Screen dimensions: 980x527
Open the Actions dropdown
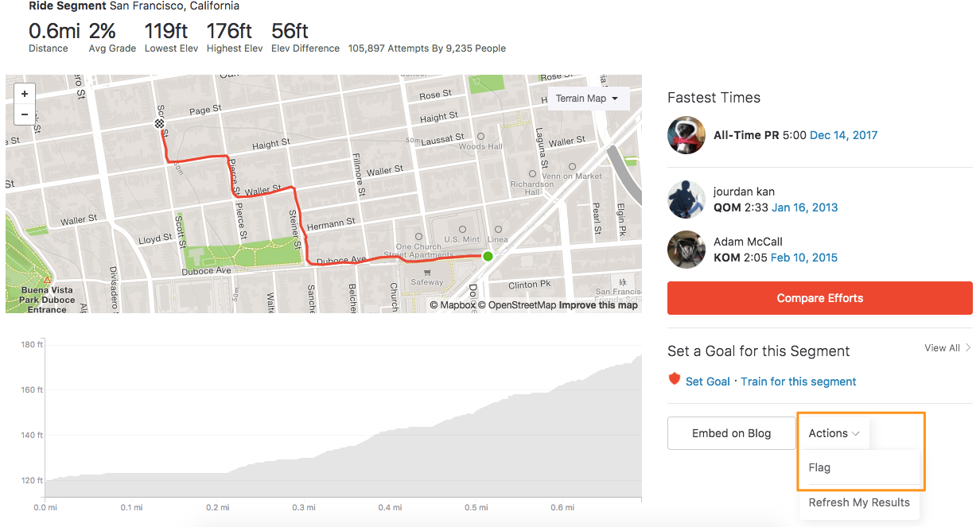pos(833,432)
